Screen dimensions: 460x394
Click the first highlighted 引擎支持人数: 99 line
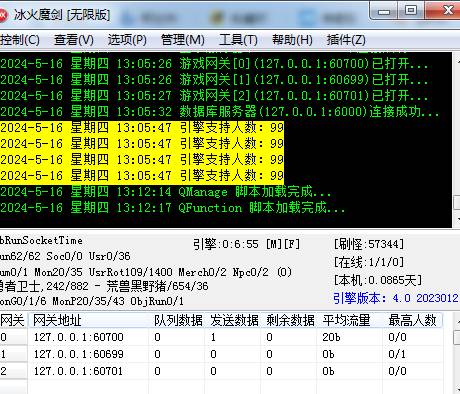[142, 128]
